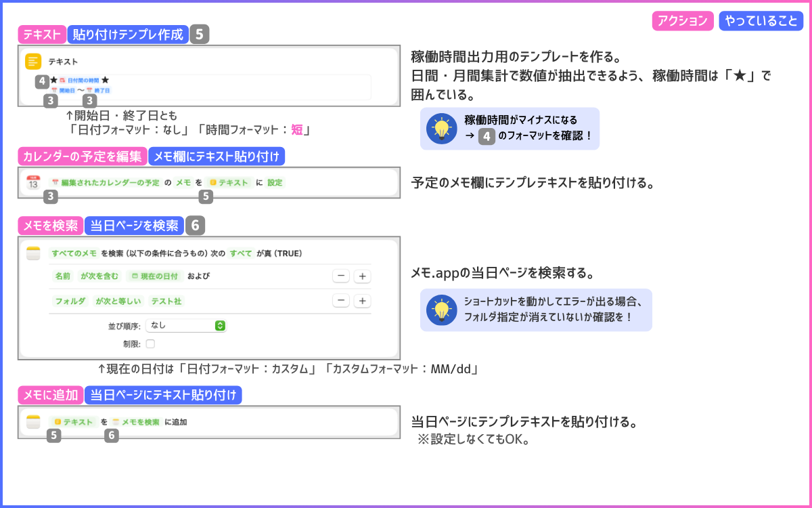Add a filter after the 名前 row
Viewport: 812px width, 508px height.
363,276
